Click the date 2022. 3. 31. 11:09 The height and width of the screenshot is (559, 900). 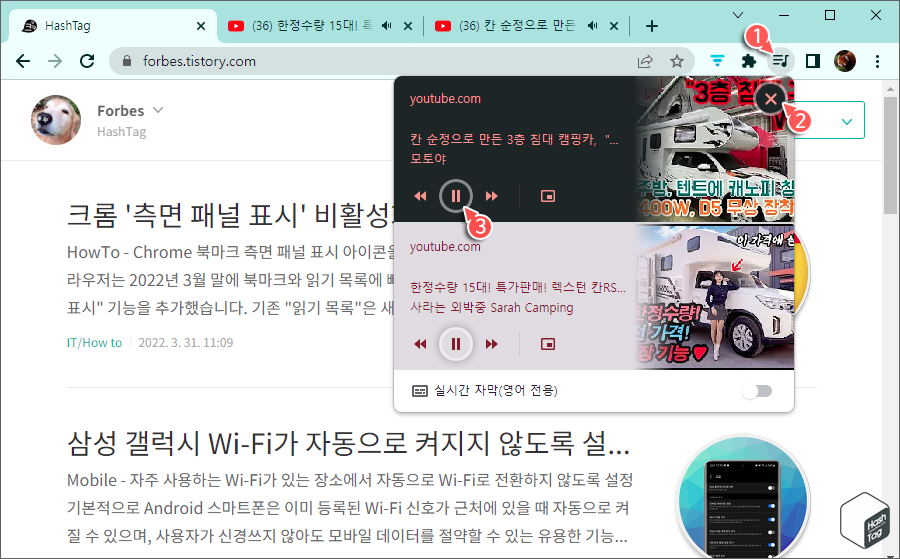[186, 343]
